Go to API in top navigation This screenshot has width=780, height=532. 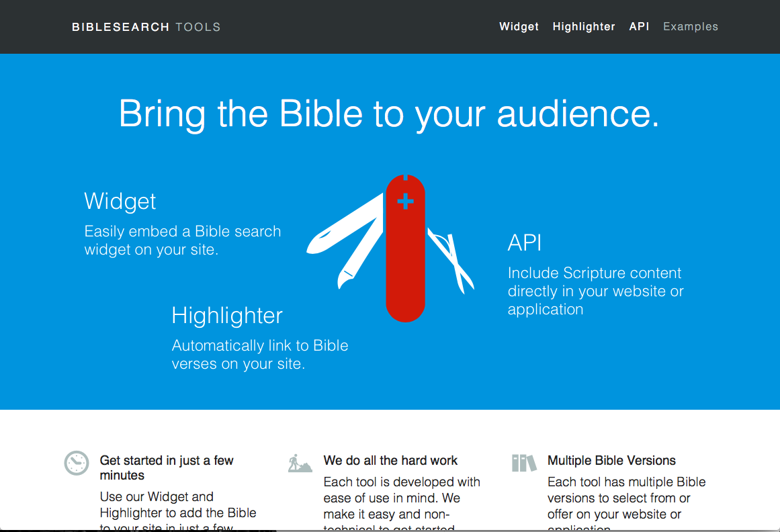639,27
